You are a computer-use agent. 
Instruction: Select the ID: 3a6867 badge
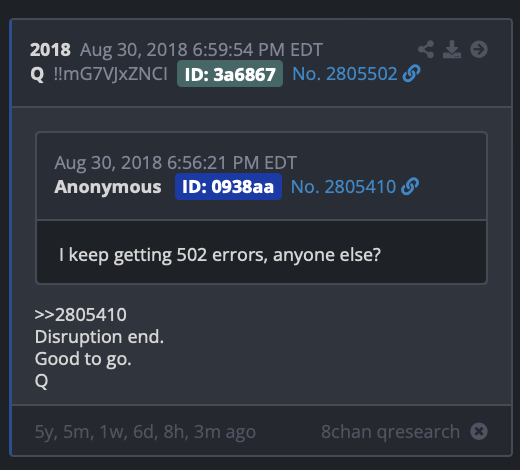point(230,74)
